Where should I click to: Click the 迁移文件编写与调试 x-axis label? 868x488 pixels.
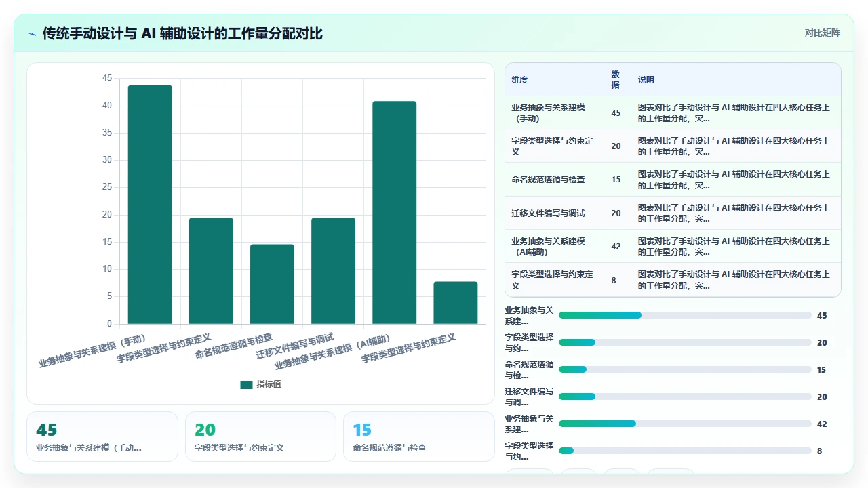tap(295, 345)
